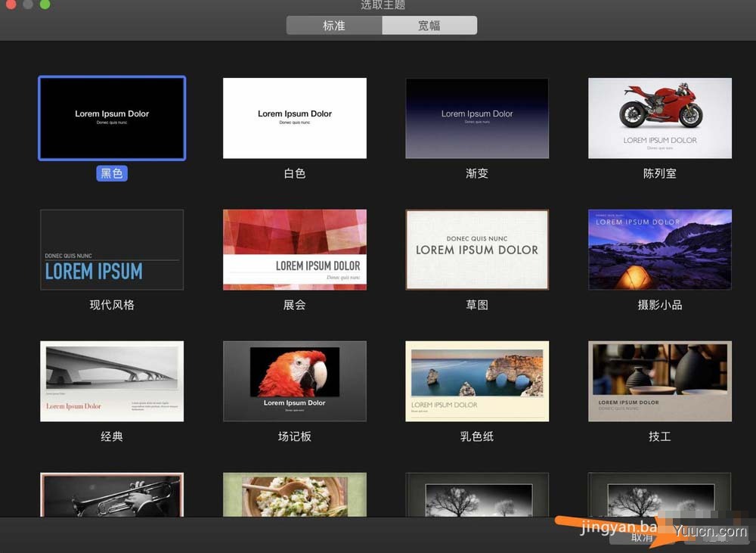756x553 pixels.
Task: Select the 展会 red pattern theme
Action: 295,250
